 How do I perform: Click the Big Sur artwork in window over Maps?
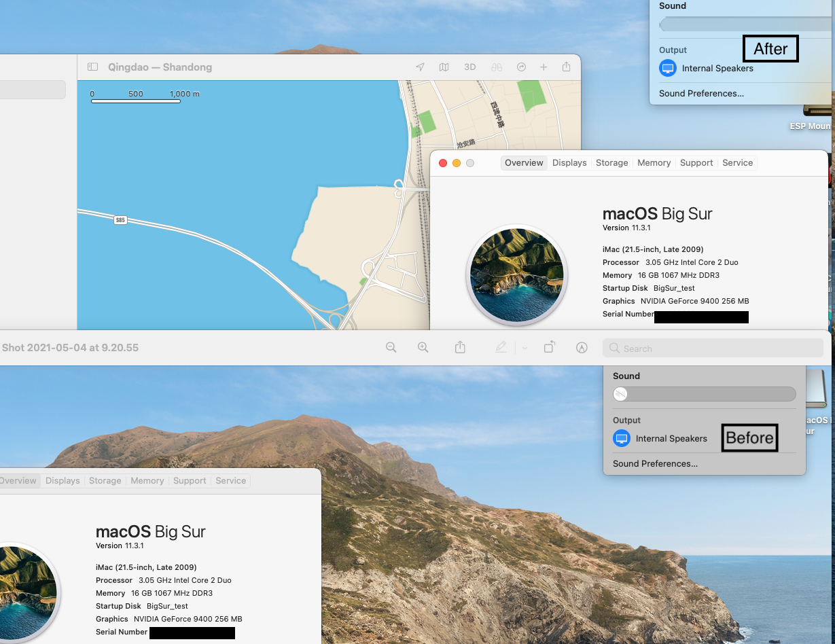pyautogui.click(x=516, y=275)
